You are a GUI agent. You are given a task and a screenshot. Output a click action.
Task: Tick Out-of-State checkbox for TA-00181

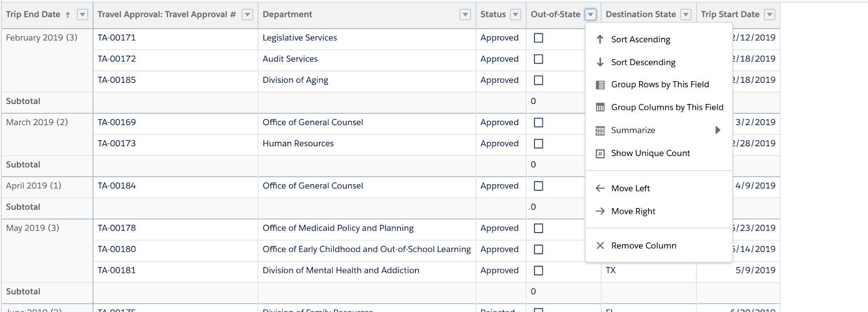click(x=539, y=270)
